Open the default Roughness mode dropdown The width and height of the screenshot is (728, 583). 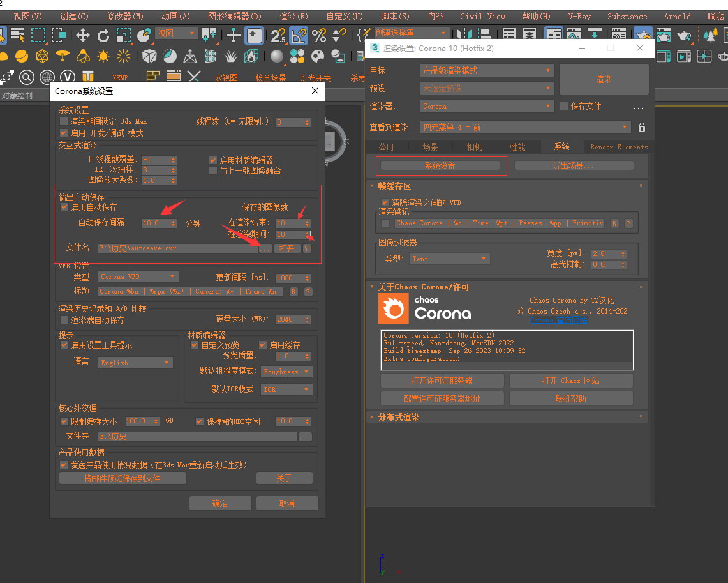287,372
